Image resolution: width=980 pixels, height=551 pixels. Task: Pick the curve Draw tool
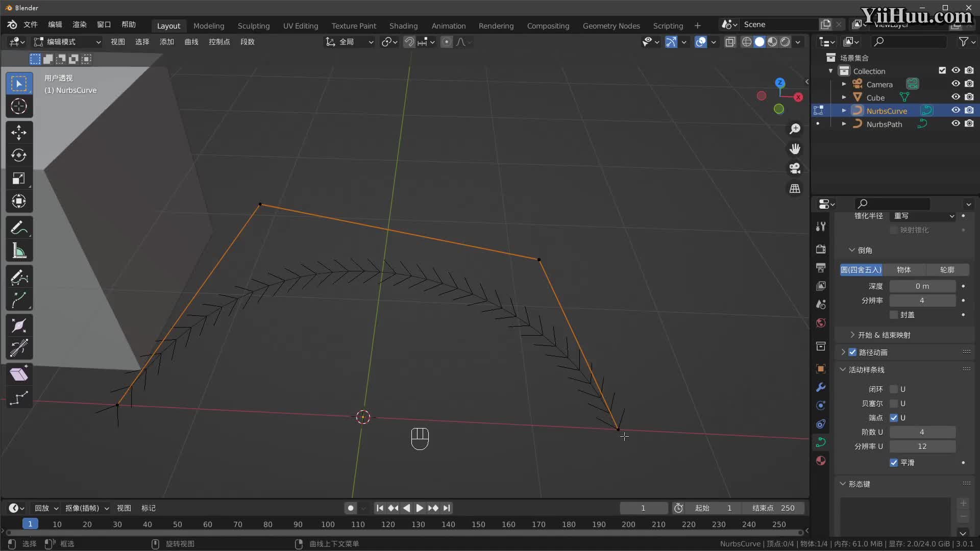(19, 277)
